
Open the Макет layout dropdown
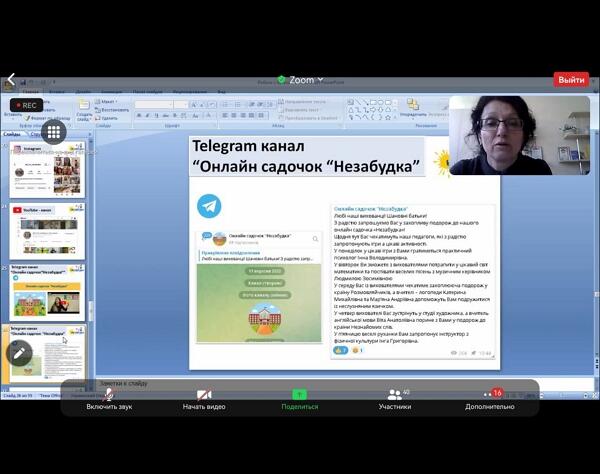pos(106,102)
